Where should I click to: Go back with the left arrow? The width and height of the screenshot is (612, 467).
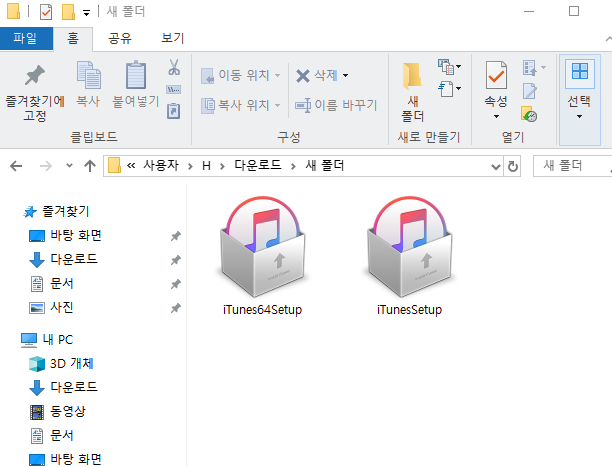(16, 166)
